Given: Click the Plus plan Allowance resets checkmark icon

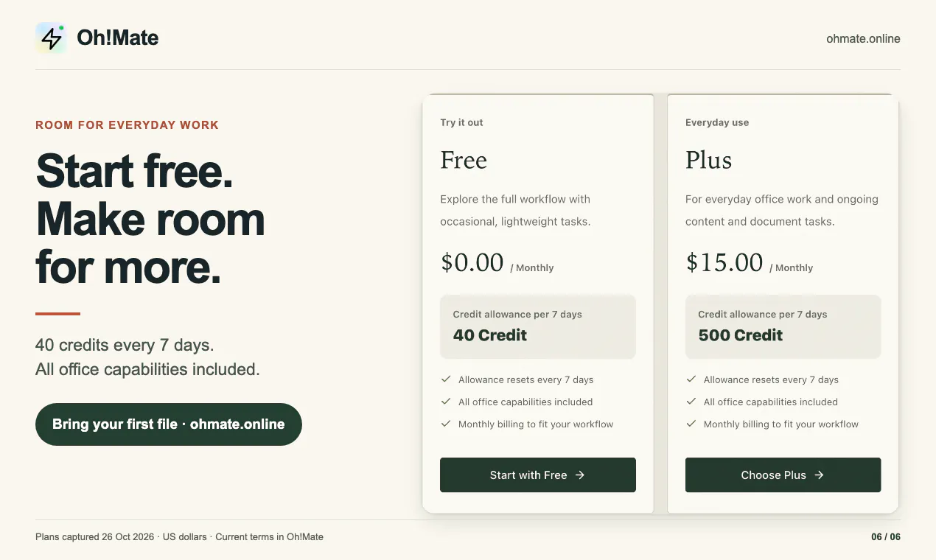Looking at the screenshot, I should coord(691,379).
